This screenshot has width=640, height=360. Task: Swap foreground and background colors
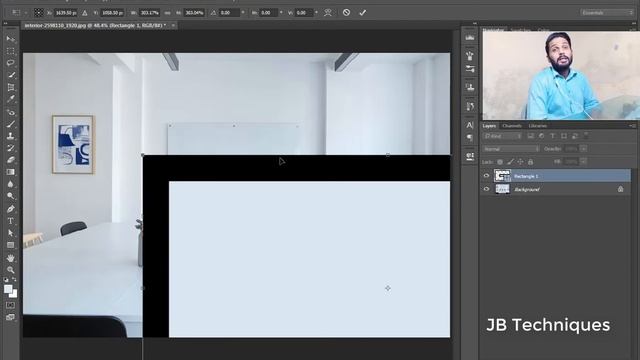(x=14, y=280)
